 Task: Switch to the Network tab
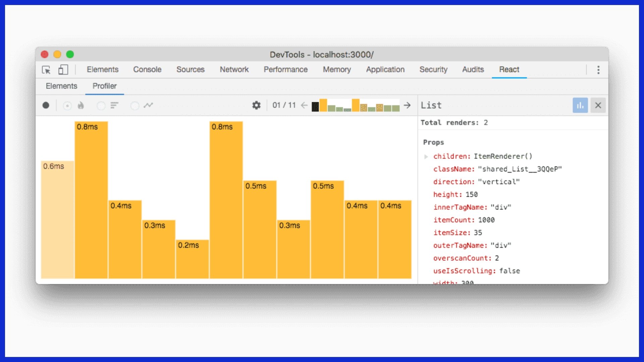click(x=234, y=69)
